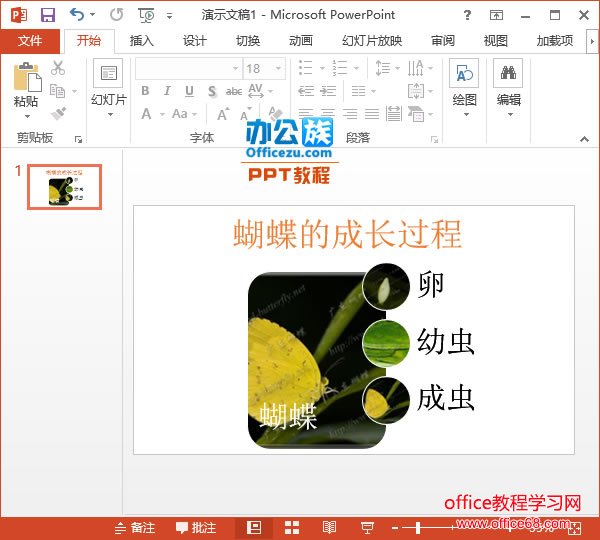
Task: Toggle the 备注 notes pane
Action: 135,528
